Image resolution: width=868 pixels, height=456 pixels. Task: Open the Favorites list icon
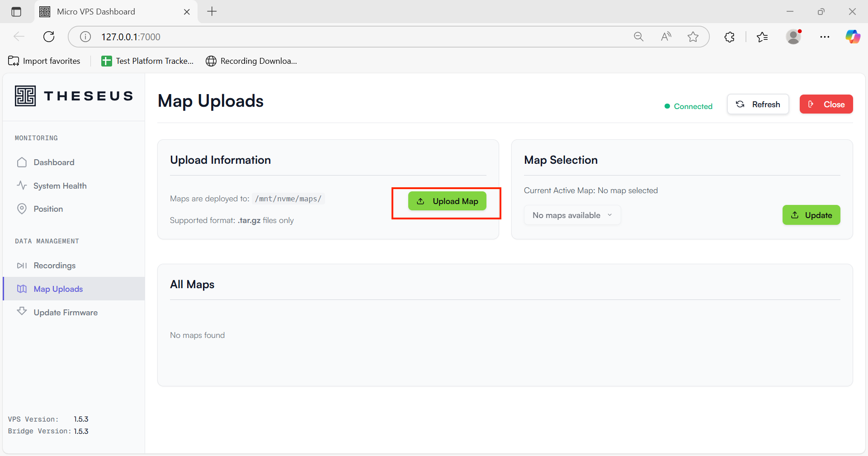pos(762,37)
